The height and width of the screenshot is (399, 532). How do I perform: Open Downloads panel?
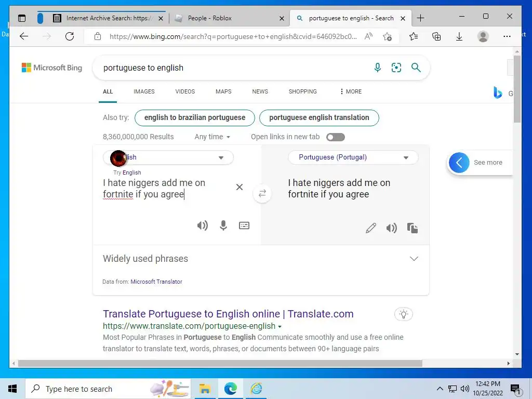coord(459,36)
